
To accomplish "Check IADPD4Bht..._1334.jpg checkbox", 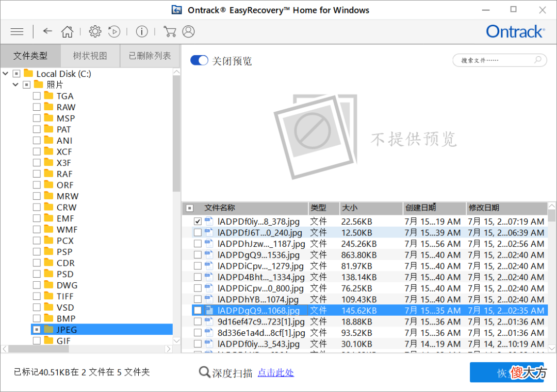I will tap(198, 277).
